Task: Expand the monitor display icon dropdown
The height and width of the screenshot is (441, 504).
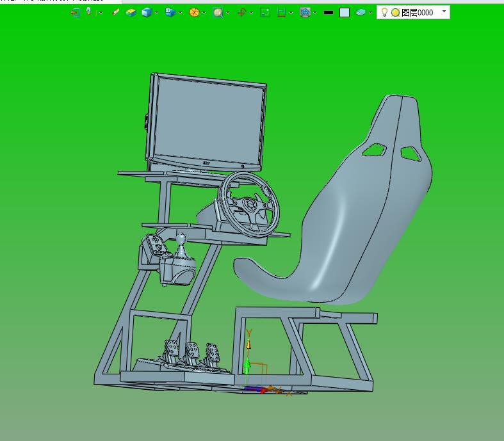Action: (x=314, y=13)
